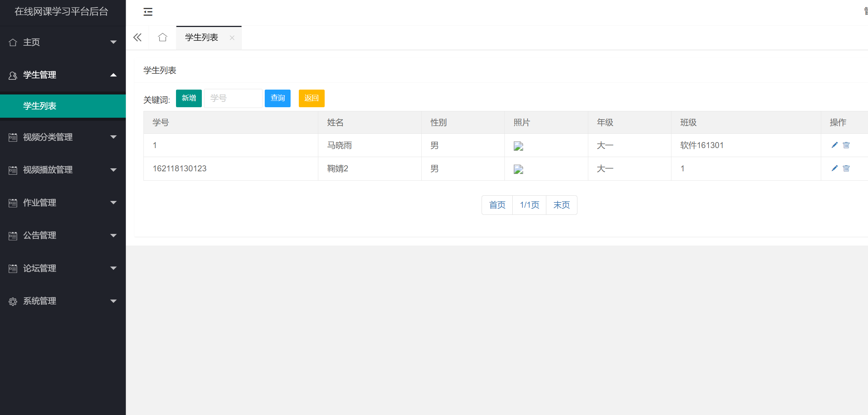Click the yellow 返回 button

click(x=311, y=98)
